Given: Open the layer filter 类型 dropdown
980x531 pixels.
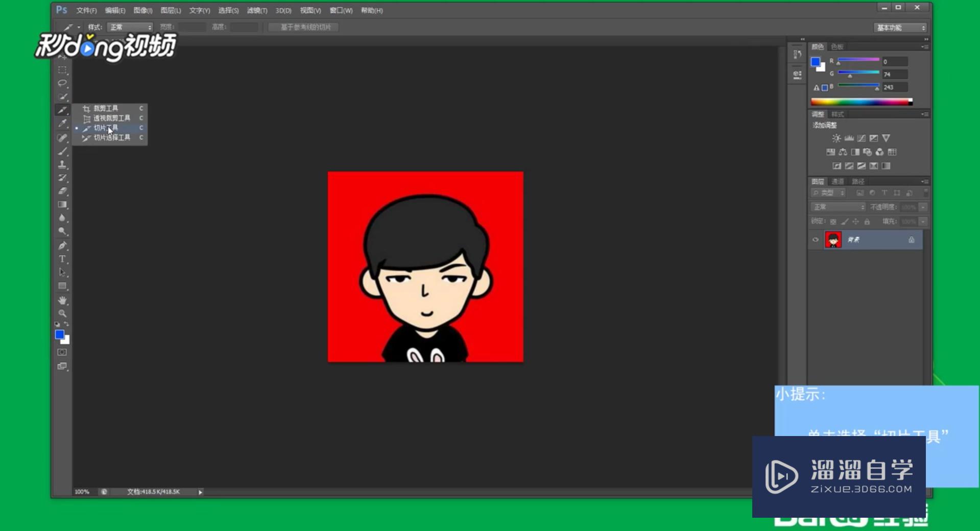Looking at the screenshot, I should [x=828, y=193].
